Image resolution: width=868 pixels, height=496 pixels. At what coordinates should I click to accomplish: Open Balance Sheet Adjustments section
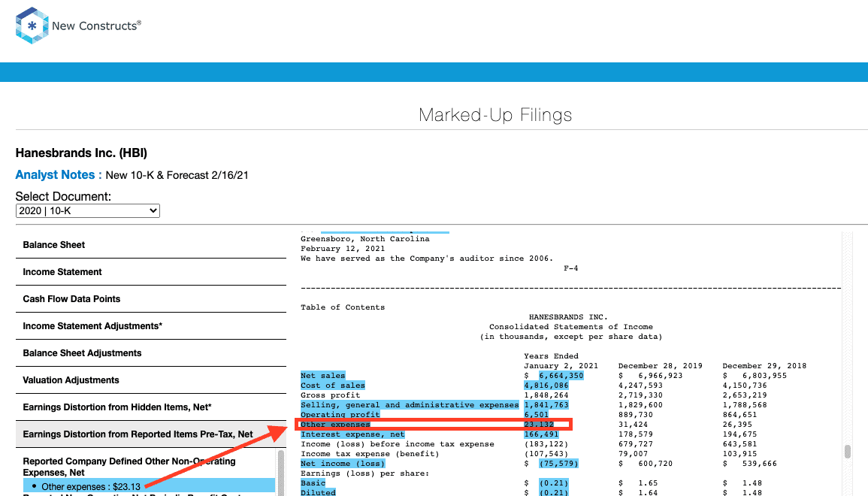[x=150, y=353]
